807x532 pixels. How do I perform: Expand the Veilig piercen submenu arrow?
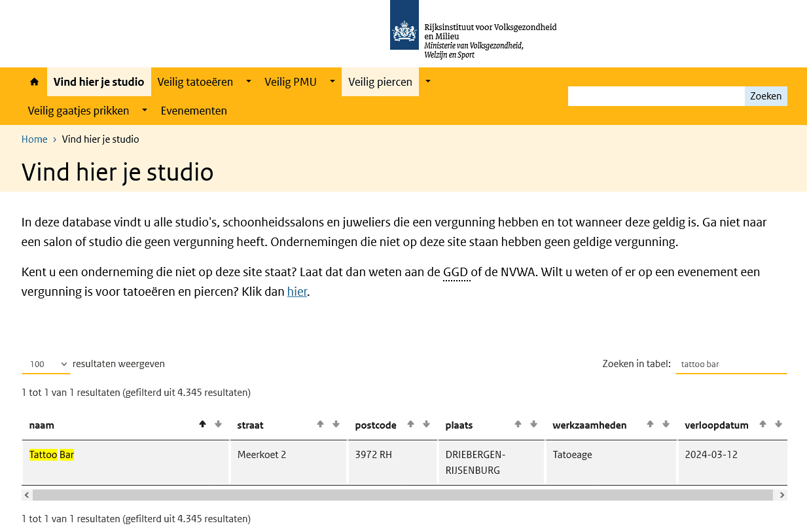click(428, 82)
